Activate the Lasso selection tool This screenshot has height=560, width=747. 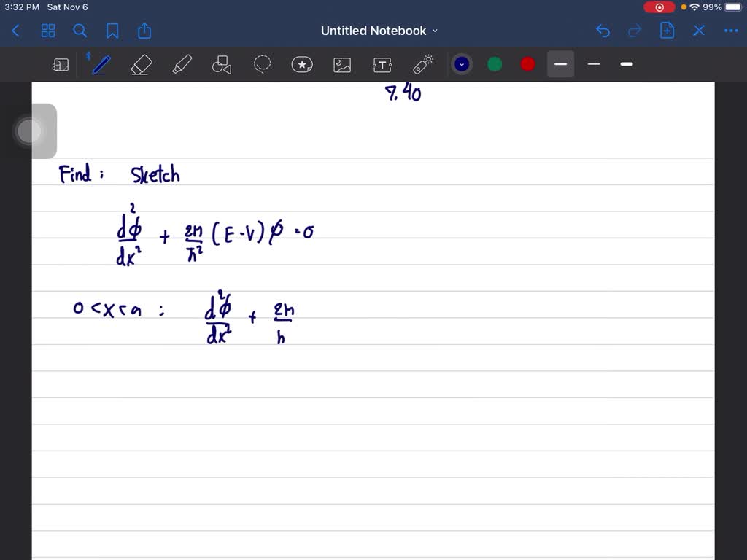[262, 64]
